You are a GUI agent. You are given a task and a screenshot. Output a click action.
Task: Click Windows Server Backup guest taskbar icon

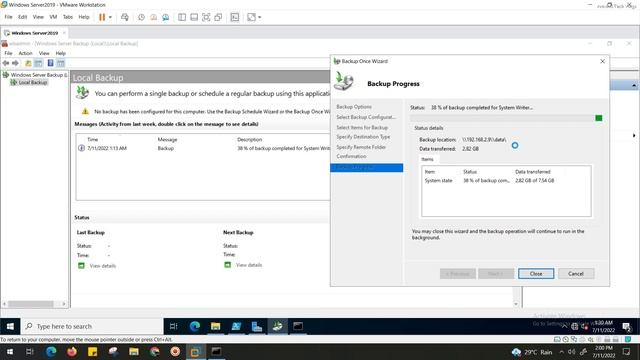click(278, 327)
